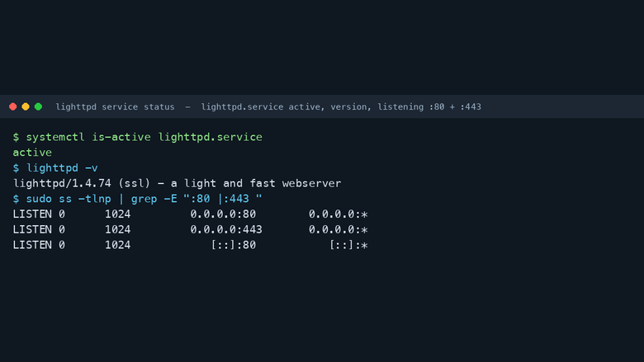Screen dimensions: 644x362
Task: Click the second row's 1024 backlog value
Action: [x=118, y=229]
